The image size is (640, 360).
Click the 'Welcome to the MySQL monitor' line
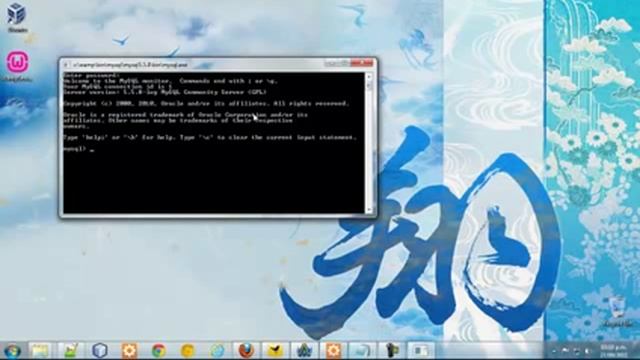pos(170,81)
